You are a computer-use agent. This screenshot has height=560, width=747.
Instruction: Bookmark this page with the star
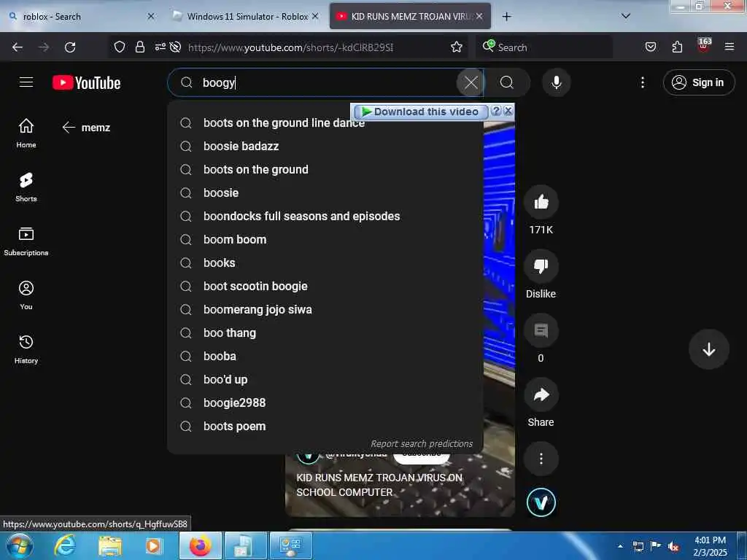(x=457, y=47)
